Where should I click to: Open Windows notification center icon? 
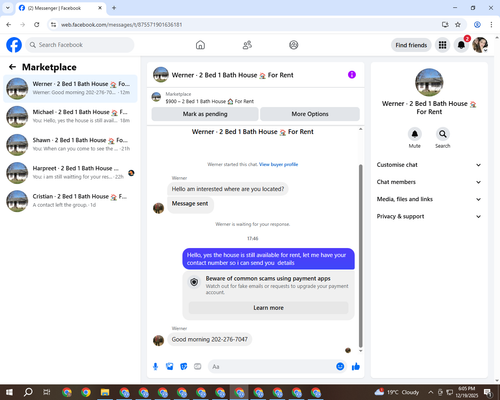(488, 392)
